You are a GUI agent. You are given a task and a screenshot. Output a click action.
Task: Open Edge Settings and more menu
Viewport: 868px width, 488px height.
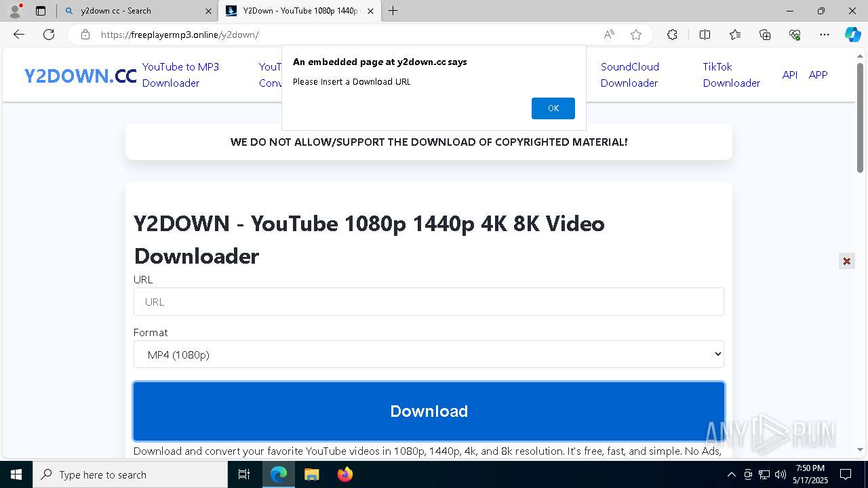825,35
